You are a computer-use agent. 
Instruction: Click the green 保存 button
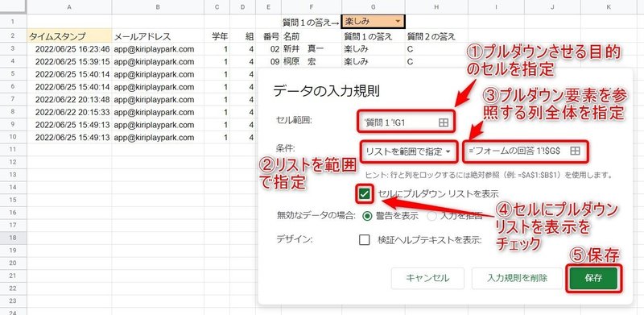pyautogui.click(x=593, y=279)
